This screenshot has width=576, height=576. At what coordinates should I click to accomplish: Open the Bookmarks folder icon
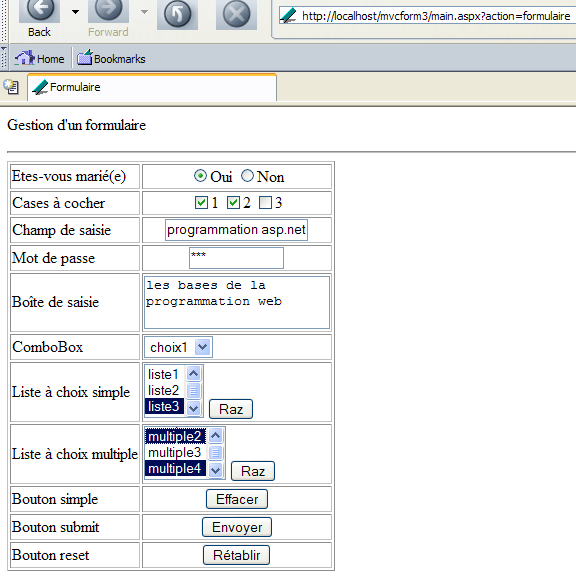tap(84, 58)
